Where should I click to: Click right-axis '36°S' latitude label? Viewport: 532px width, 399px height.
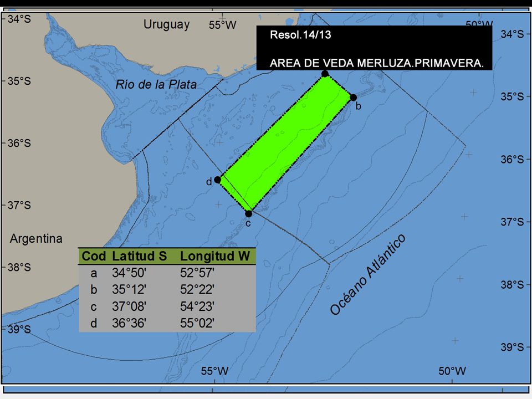(x=512, y=160)
